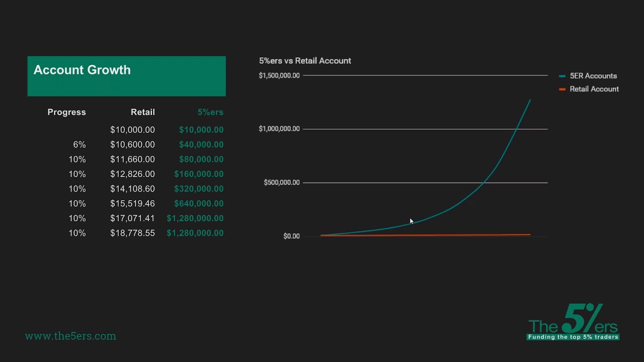This screenshot has height=362, width=644.
Task: Click the Progress column header
Action: pyautogui.click(x=66, y=112)
